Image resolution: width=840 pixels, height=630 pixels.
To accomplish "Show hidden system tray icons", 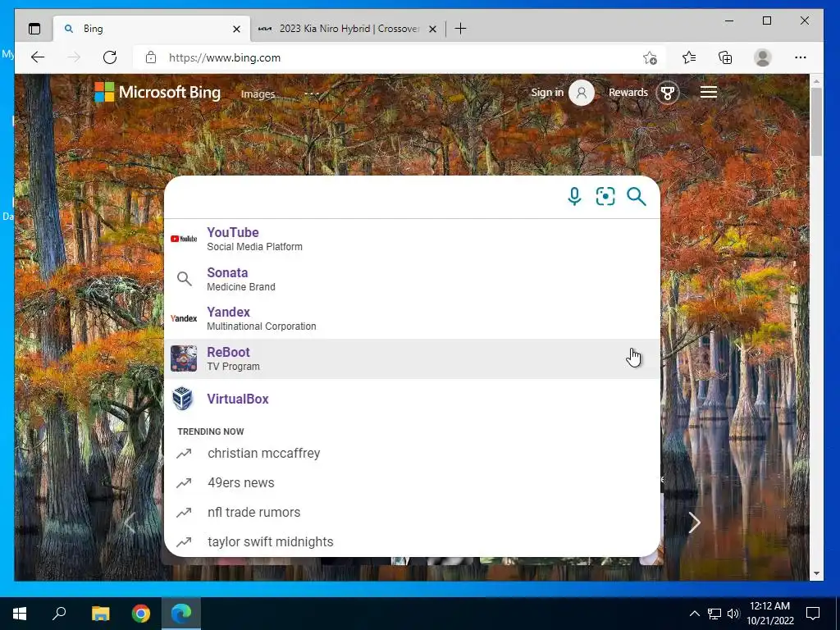I will (694, 614).
